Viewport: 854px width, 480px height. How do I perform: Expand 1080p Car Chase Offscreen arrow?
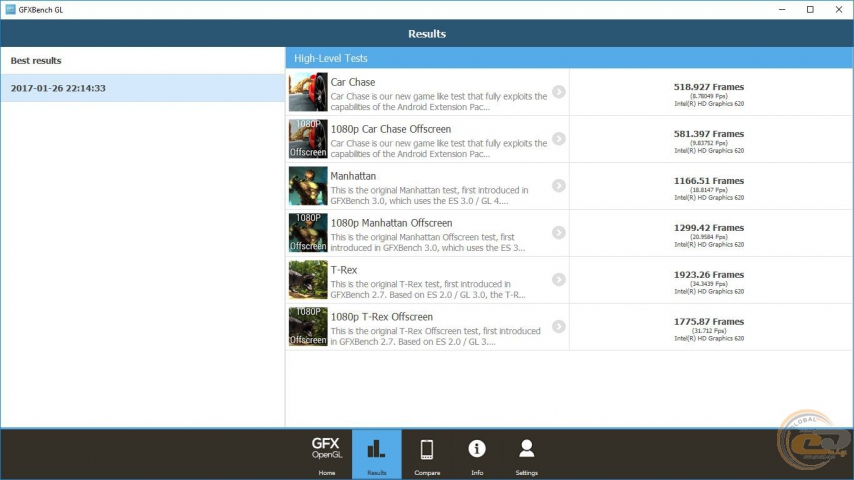click(558, 139)
